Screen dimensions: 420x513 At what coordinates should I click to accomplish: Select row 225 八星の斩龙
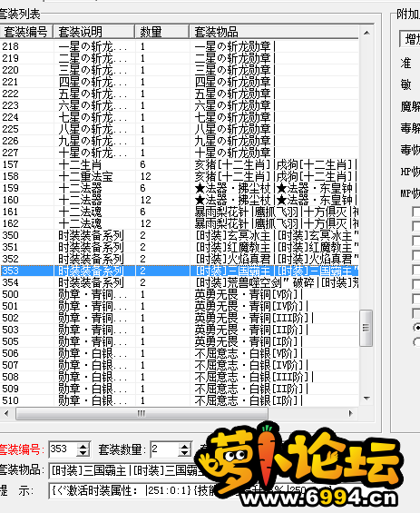179,129
